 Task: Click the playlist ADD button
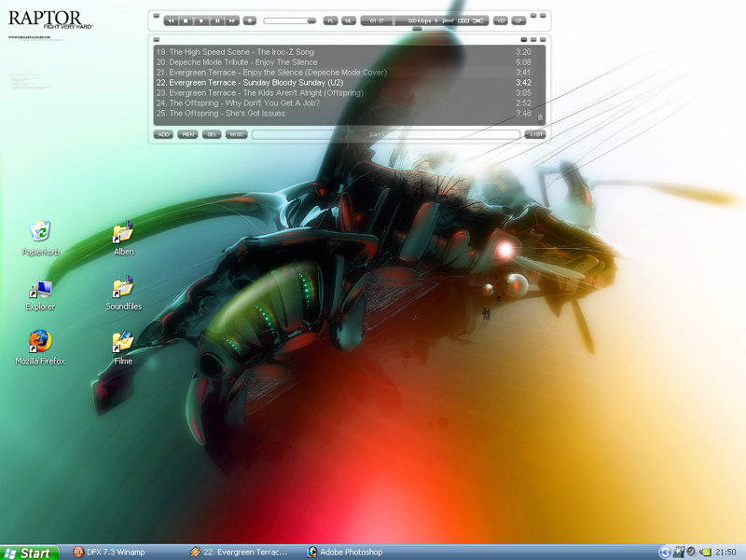click(163, 134)
